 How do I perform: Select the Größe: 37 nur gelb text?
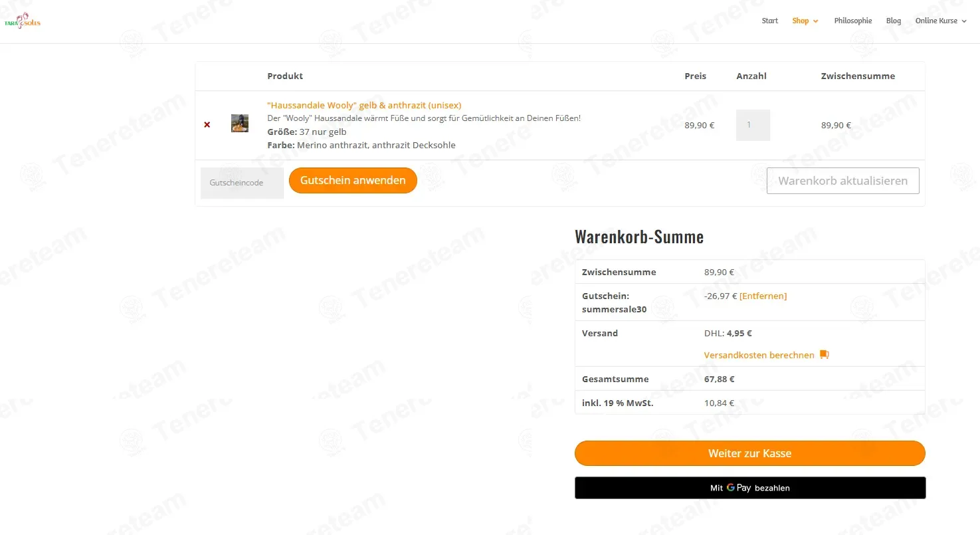click(306, 132)
